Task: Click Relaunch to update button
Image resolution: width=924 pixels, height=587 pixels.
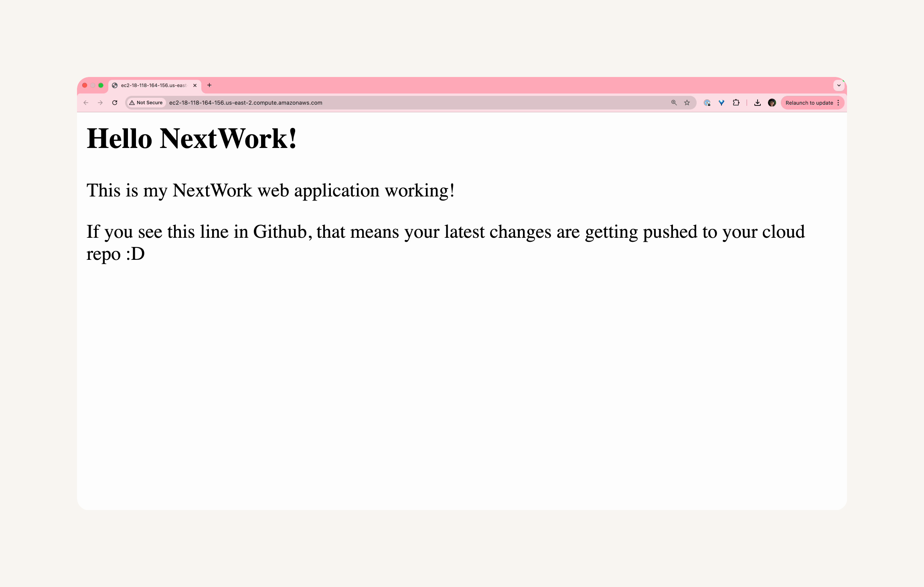Action: pyautogui.click(x=809, y=103)
